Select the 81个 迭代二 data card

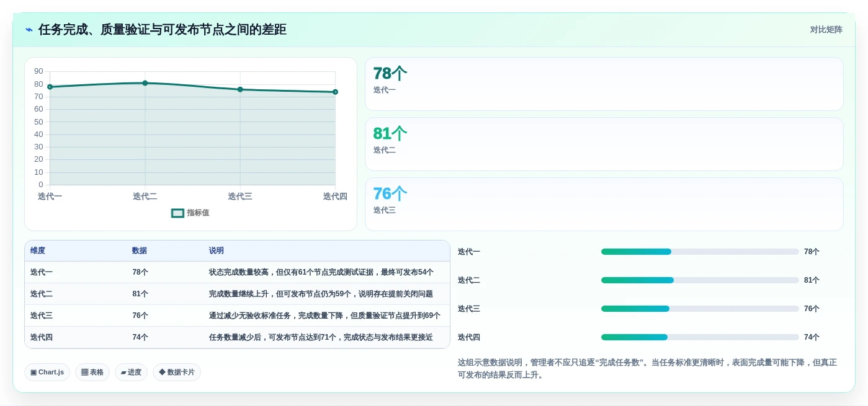[x=604, y=144]
